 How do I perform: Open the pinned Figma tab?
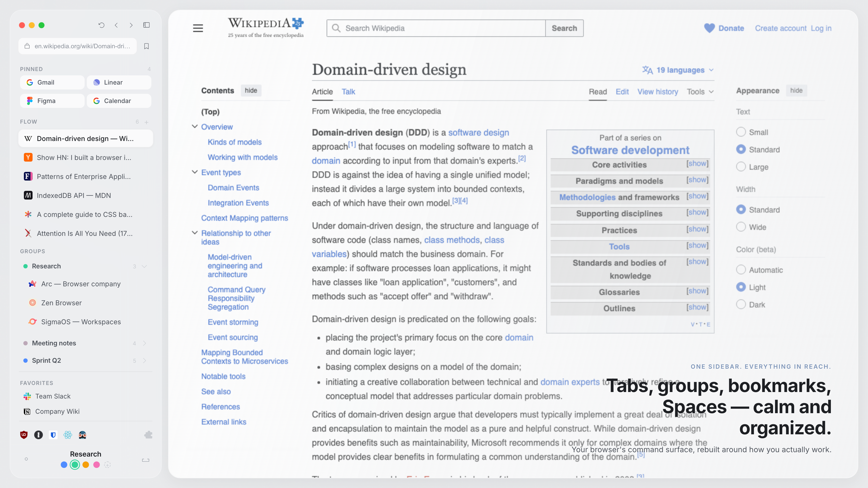pyautogui.click(x=52, y=101)
